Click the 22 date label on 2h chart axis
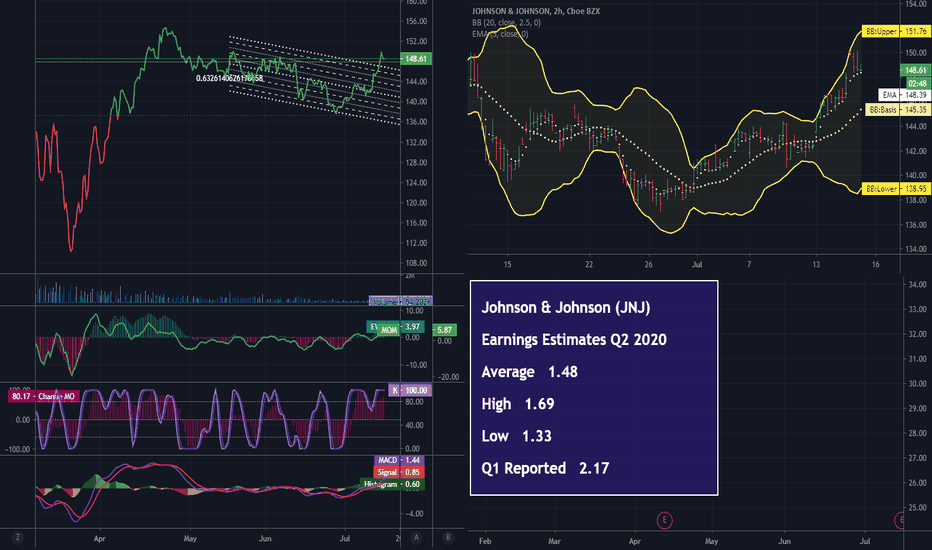 point(589,265)
